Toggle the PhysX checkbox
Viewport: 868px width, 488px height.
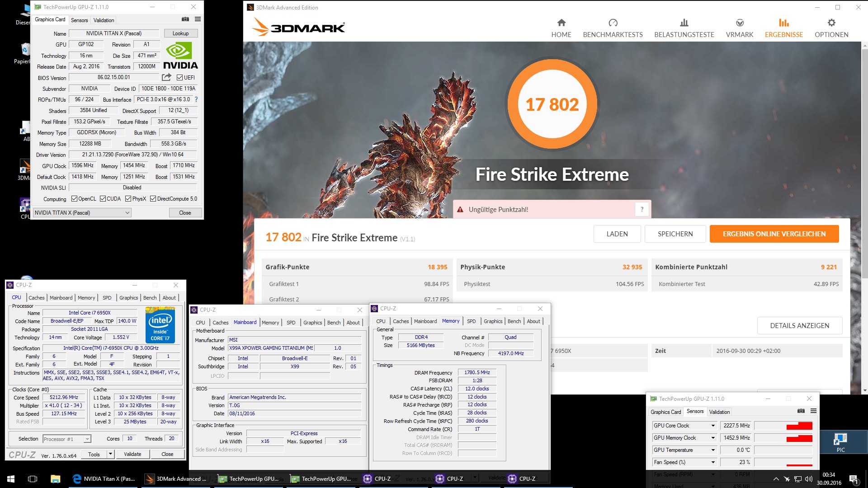(128, 199)
